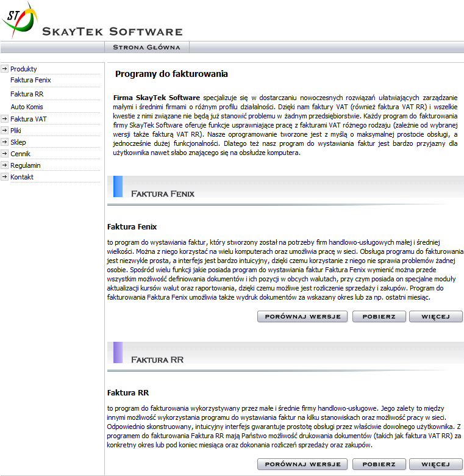Click the SkayTek ST logo icon
This screenshot has width=464, height=476.
[x=20, y=20]
